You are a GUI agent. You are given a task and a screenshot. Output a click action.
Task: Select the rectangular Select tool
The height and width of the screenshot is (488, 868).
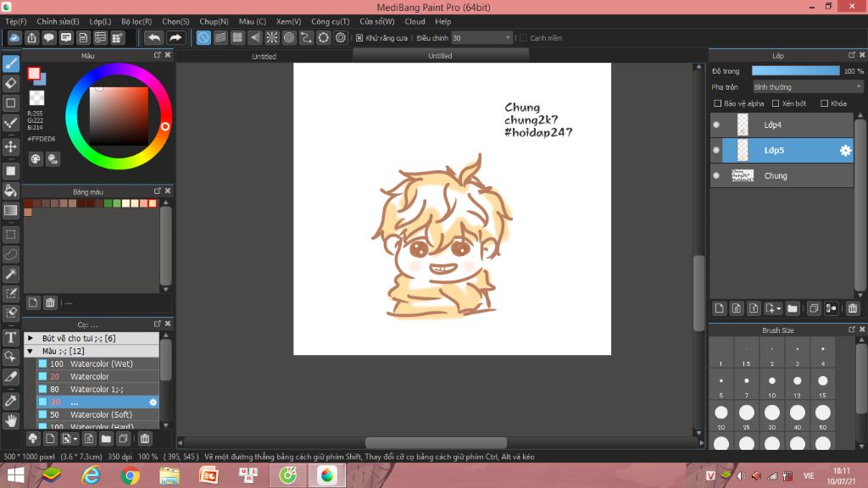(10, 235)
